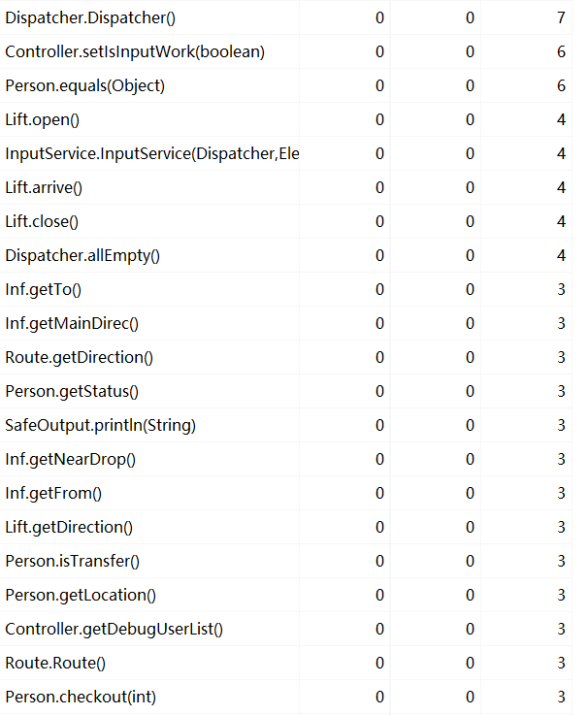
Task: Select the Inf.getFrom() row
Action: pyautogui.click(x=286, y=493)
